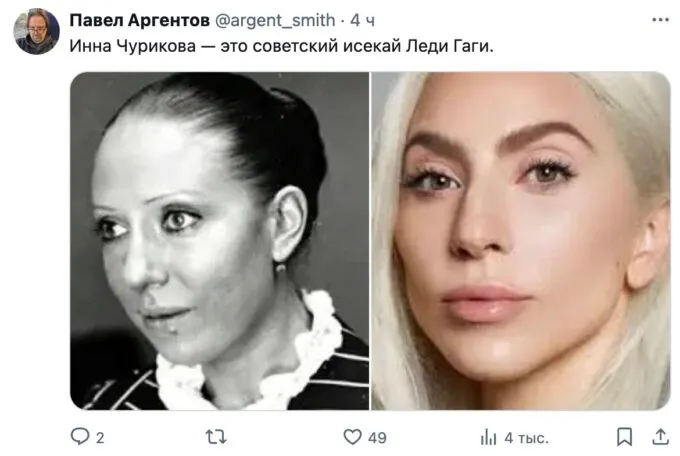Open the right color portrait photo
680x456 pixels.
tap(521, 241)
